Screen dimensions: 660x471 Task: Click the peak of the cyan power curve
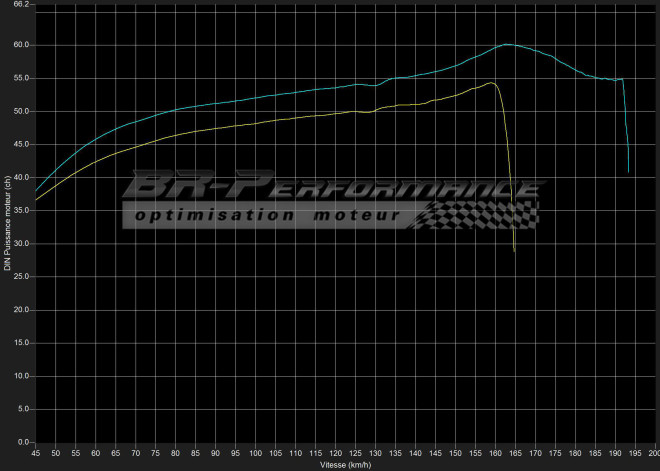coord(507,44)
